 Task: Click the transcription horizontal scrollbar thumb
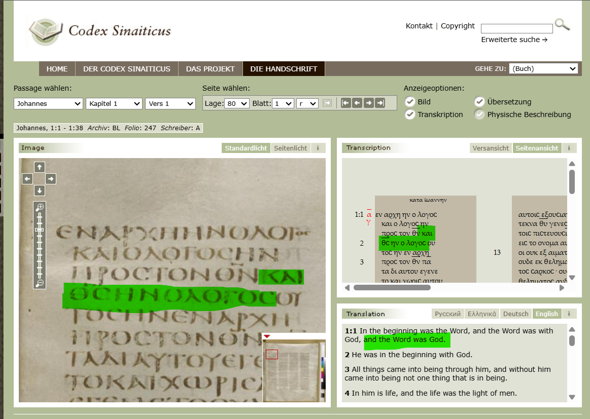point(392,288)
